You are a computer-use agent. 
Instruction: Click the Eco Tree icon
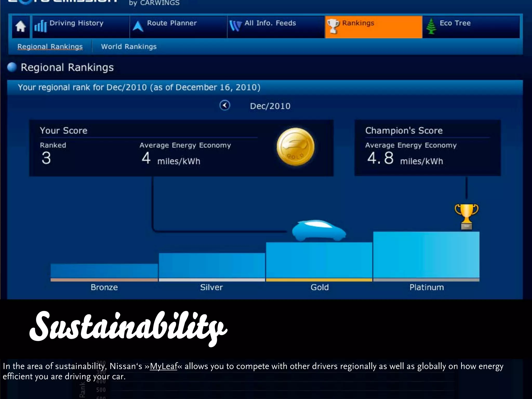pos(431,26)
